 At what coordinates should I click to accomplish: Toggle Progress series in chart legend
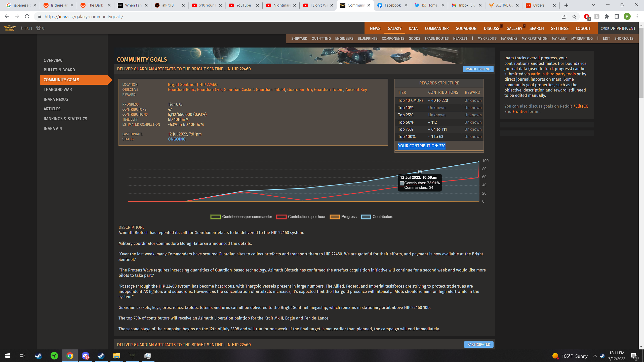click(x=343, y=217)
